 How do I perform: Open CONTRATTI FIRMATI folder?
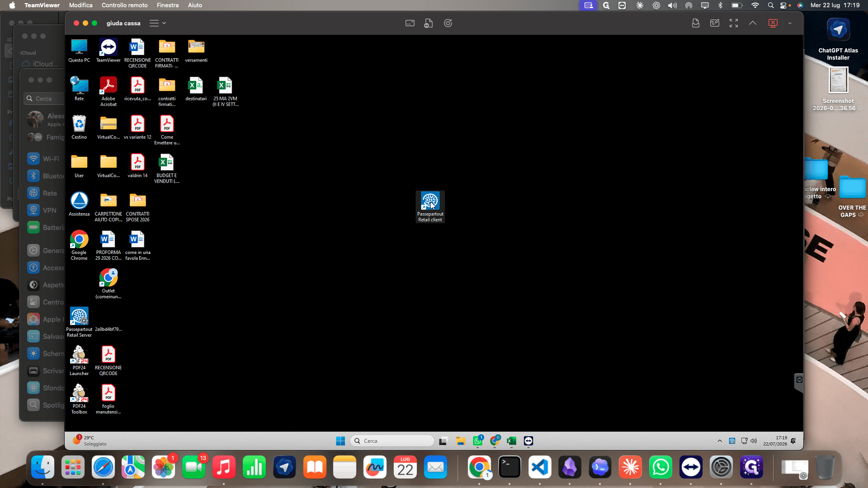tap(167, 53)
